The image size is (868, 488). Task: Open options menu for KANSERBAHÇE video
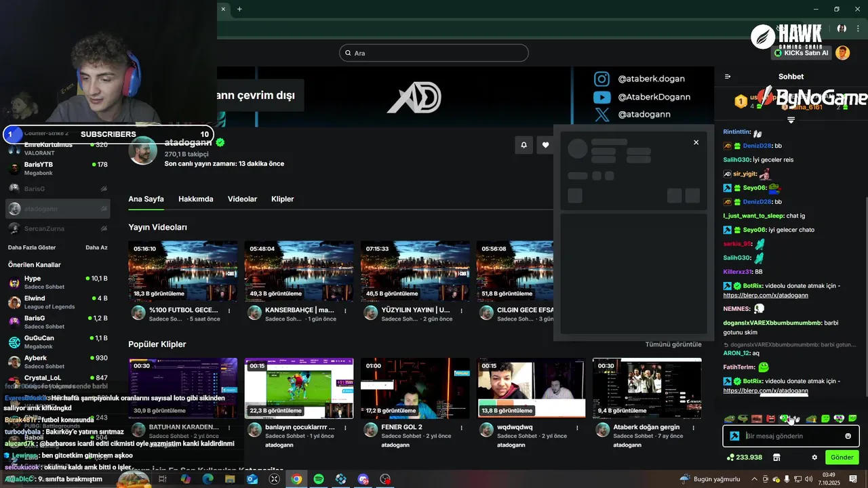(x=345, y=311)
